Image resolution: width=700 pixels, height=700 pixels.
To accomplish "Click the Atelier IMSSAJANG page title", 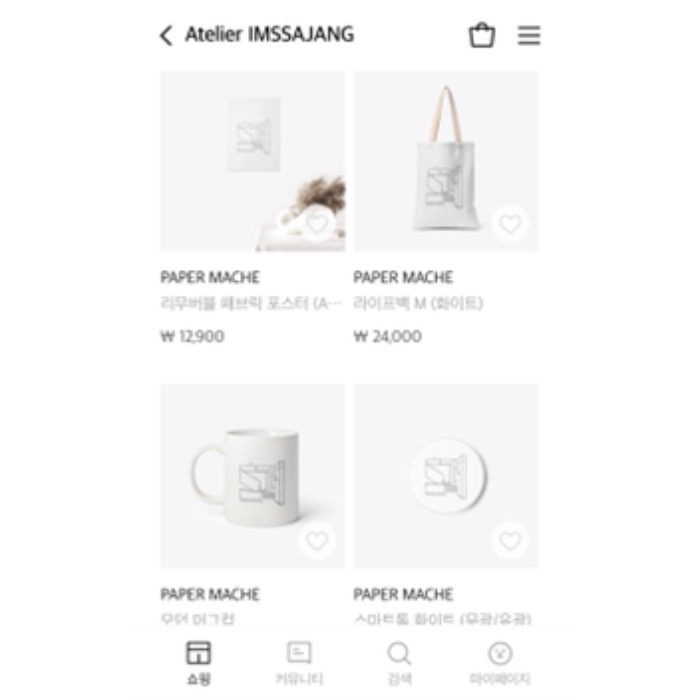I will click(x=270, y=34).
